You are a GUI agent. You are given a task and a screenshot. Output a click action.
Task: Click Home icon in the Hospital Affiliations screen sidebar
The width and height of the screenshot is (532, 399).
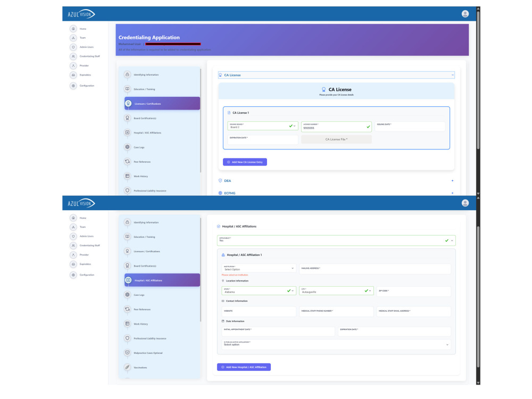(x=73, y=218)
